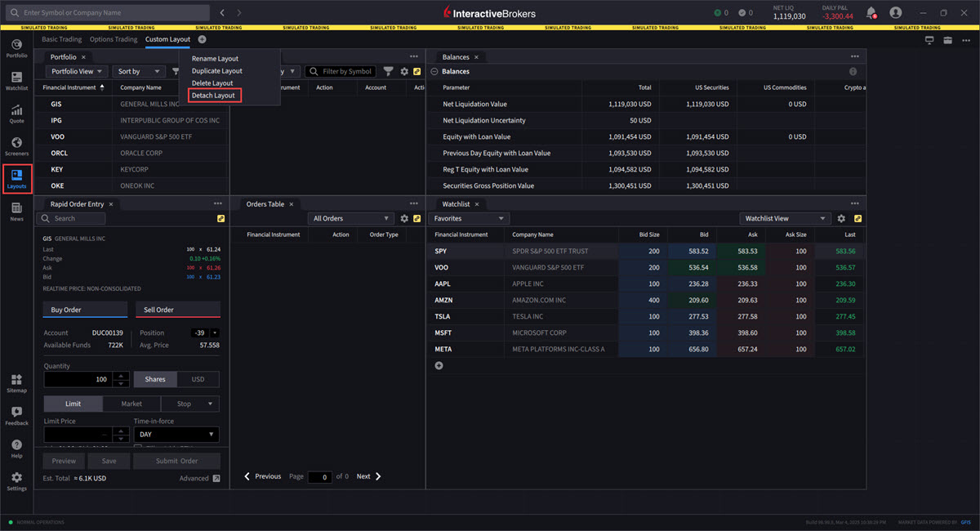Switch to the Basic Trading tab
Image resolution: width=980 pixels, height=531 pixels.
click(62, 39)
